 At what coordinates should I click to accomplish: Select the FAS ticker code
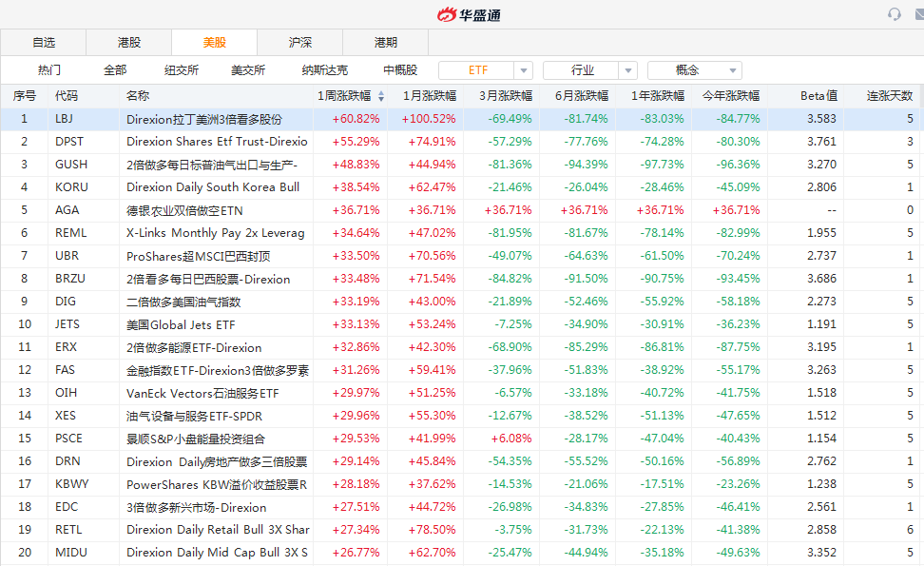click(x=65, y=370)
